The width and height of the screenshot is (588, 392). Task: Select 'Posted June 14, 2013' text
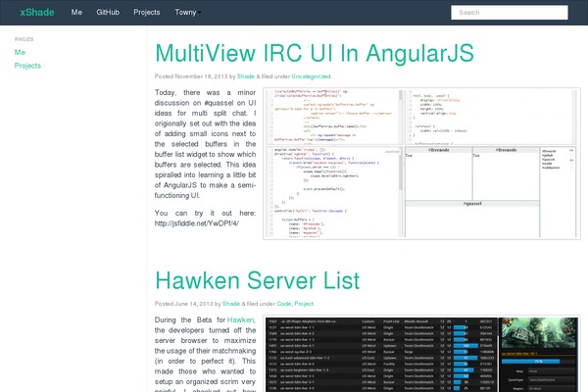click(184, 304)
